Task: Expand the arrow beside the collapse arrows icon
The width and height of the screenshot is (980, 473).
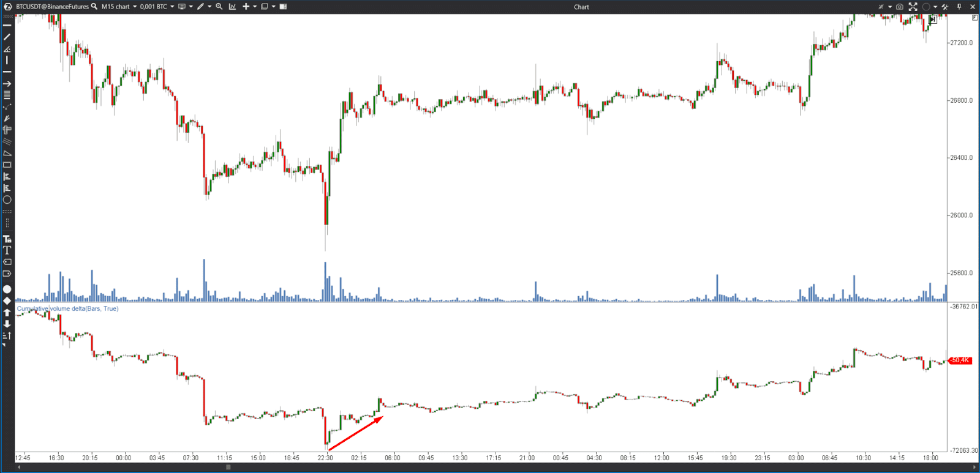Action: pyautogui.click(x=890, y=7)
